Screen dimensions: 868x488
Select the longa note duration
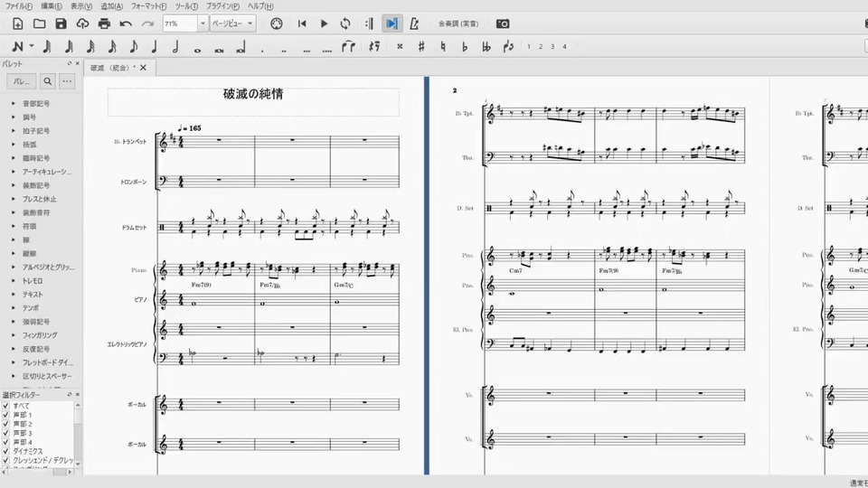pos(241,48)
